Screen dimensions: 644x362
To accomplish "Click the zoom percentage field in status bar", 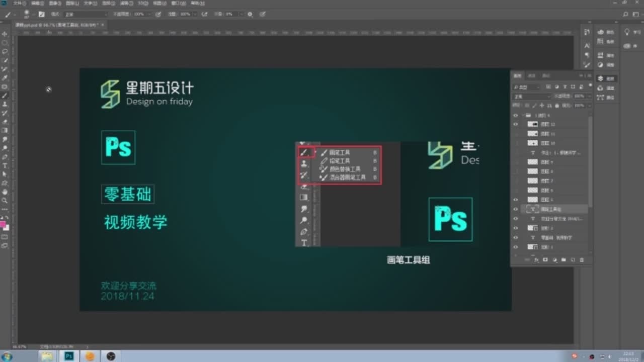I will [x=19, y=347].
